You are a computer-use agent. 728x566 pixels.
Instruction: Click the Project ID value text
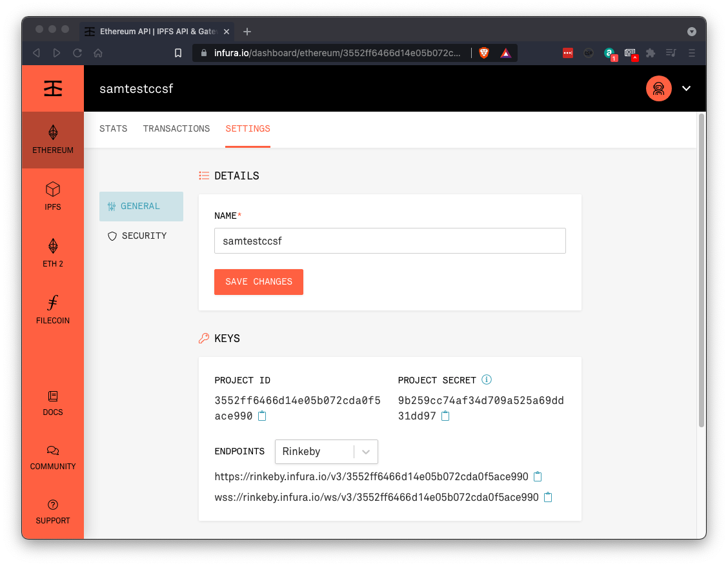pos(297,408)
